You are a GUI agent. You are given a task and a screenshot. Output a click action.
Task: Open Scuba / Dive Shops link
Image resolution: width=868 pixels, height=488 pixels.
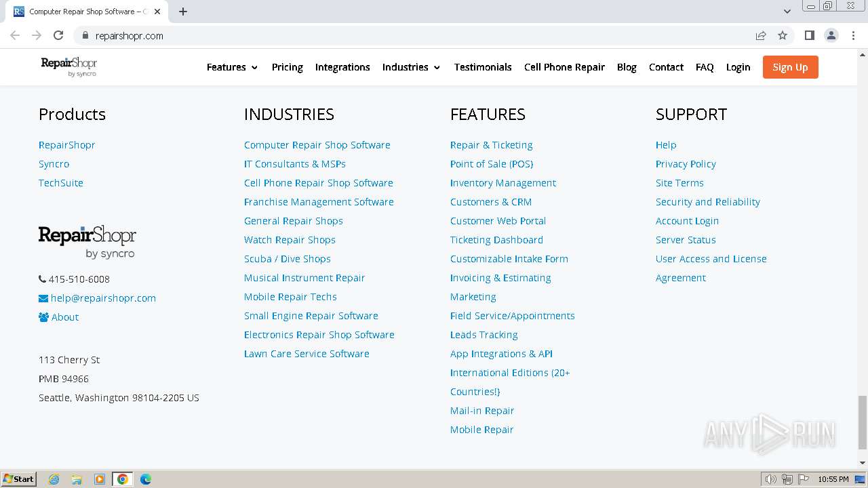[x=288, y=259]
